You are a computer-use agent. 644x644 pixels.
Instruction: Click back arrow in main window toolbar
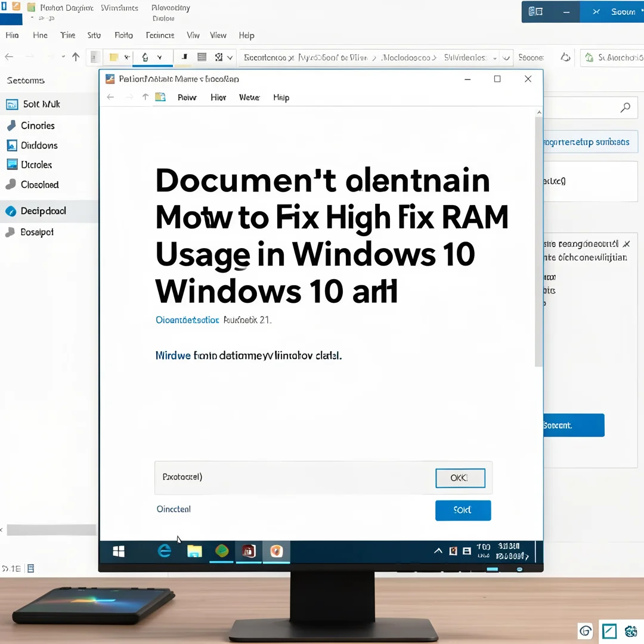coord(9,57)
